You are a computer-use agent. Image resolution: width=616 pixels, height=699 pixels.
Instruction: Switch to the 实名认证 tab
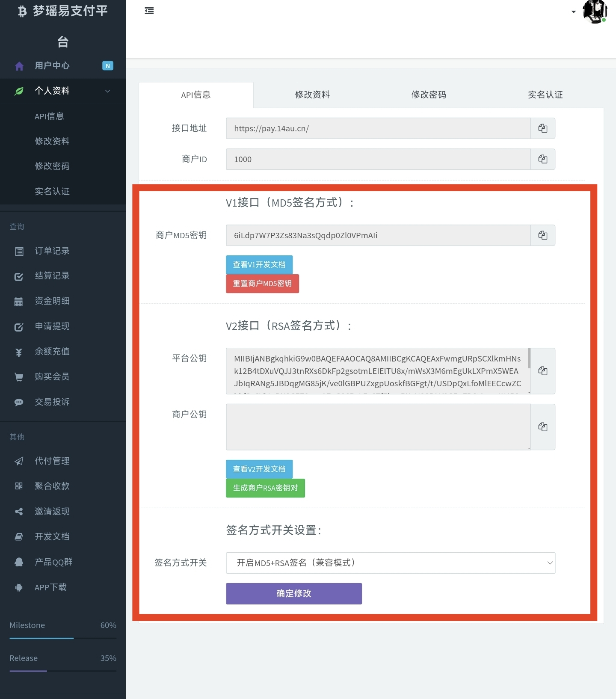click(545, 95)
